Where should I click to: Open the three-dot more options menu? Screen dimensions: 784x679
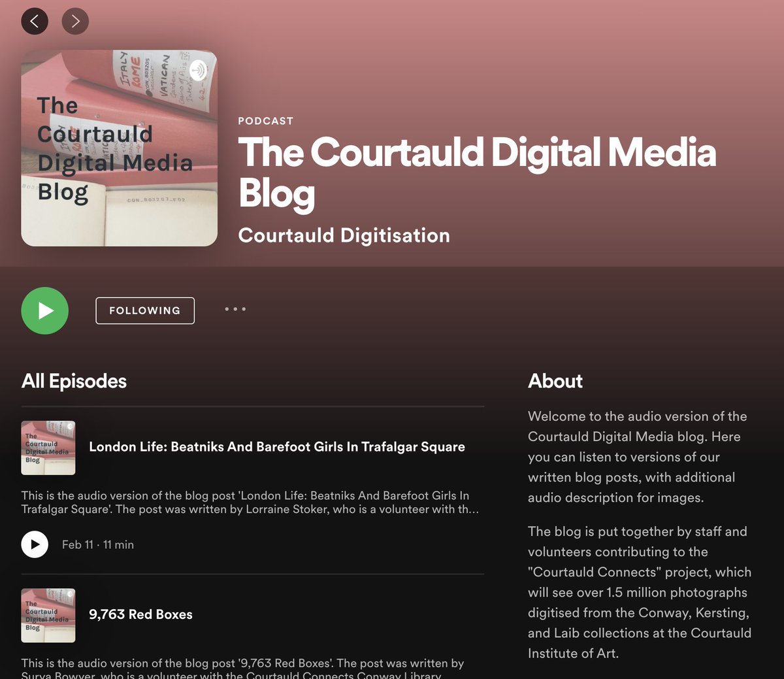tap(235, 309)
